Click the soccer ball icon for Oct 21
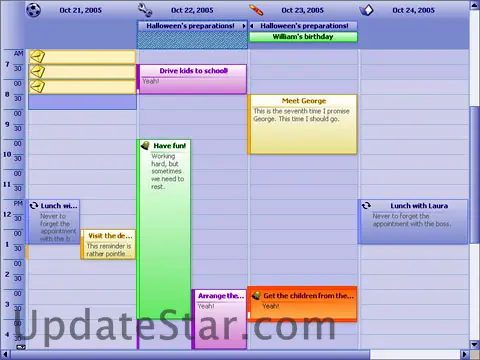 point(33,10)
